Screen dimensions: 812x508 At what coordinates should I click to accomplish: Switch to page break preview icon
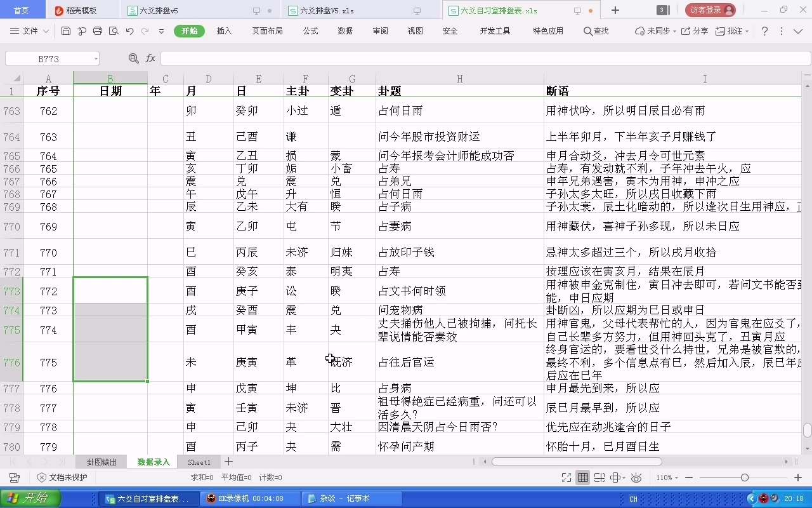(x=599, y=478)
